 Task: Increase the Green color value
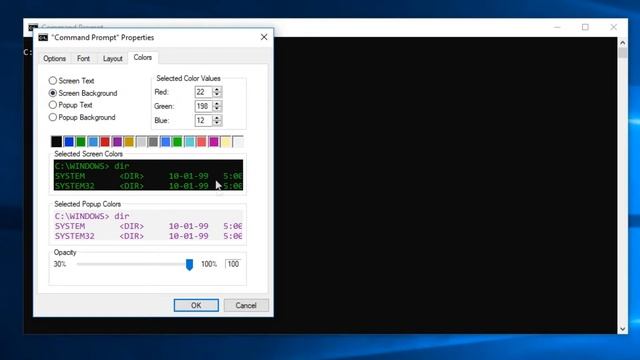(217, 104)
